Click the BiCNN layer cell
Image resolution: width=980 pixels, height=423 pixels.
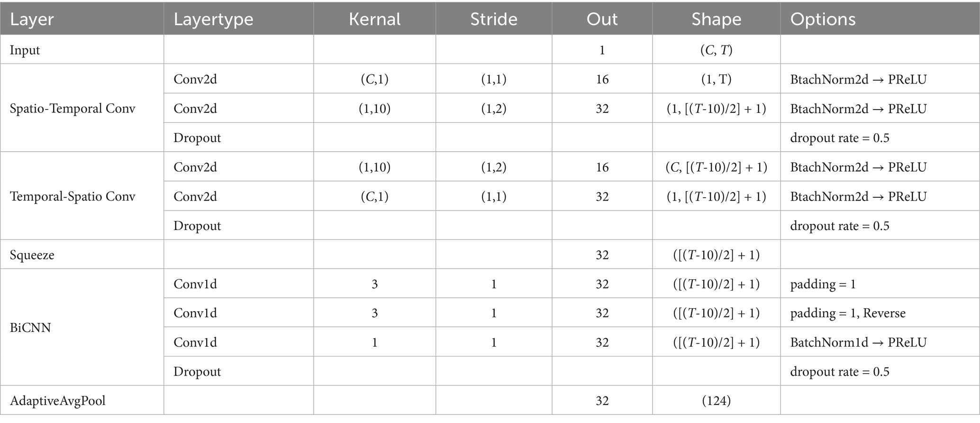[30, 328]
